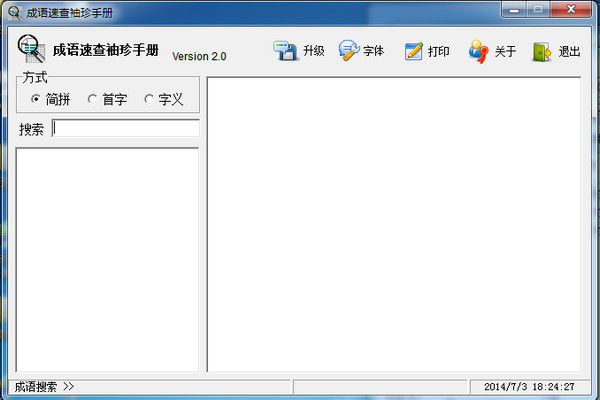
Task: Click the 字体 text label
Action: (373, 51)
